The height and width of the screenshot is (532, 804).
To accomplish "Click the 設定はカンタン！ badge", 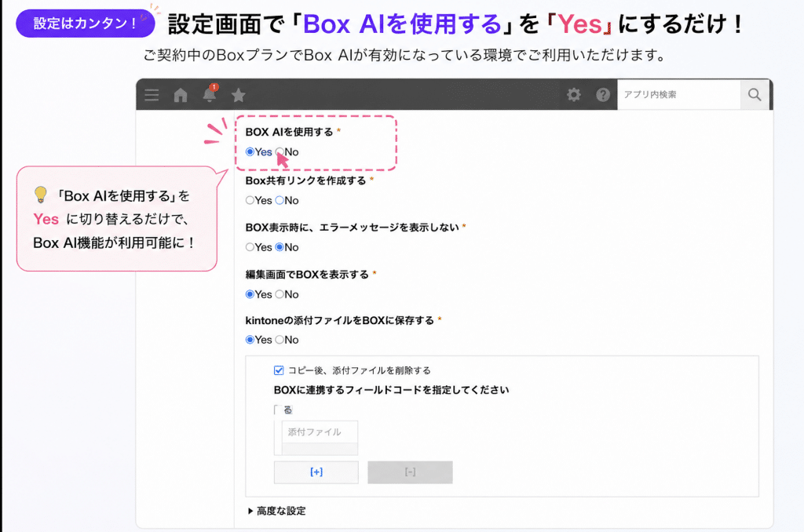I will pos(85,23).
